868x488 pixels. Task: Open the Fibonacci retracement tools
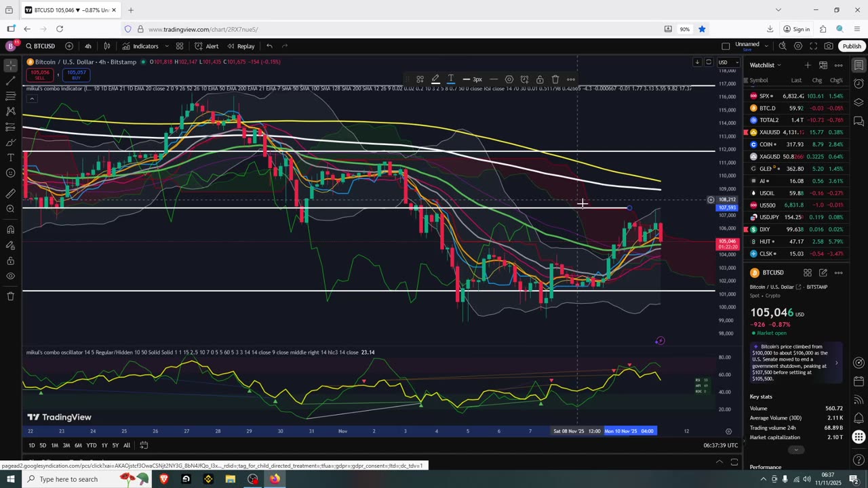(10, 96)
